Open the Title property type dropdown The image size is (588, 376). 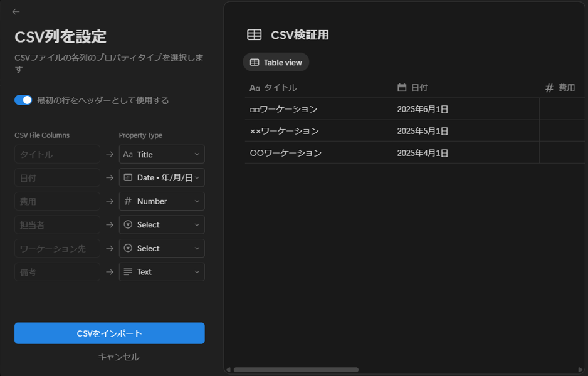[x=162, y=154]
